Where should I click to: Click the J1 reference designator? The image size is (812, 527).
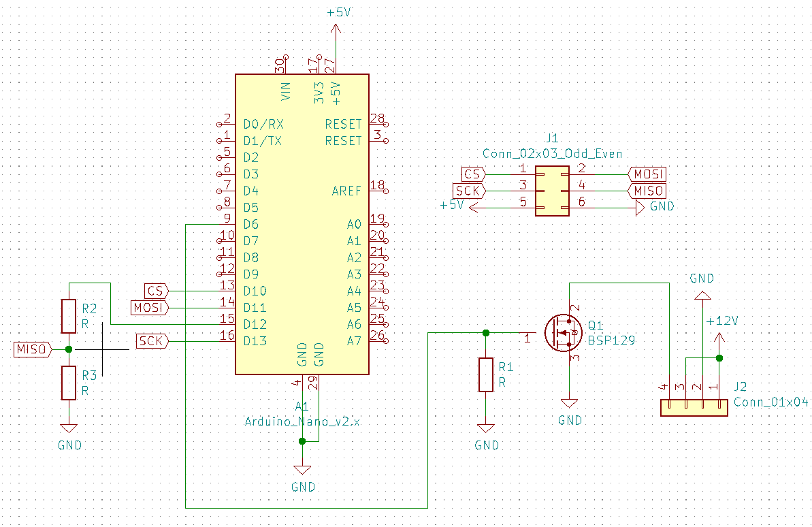552,138
